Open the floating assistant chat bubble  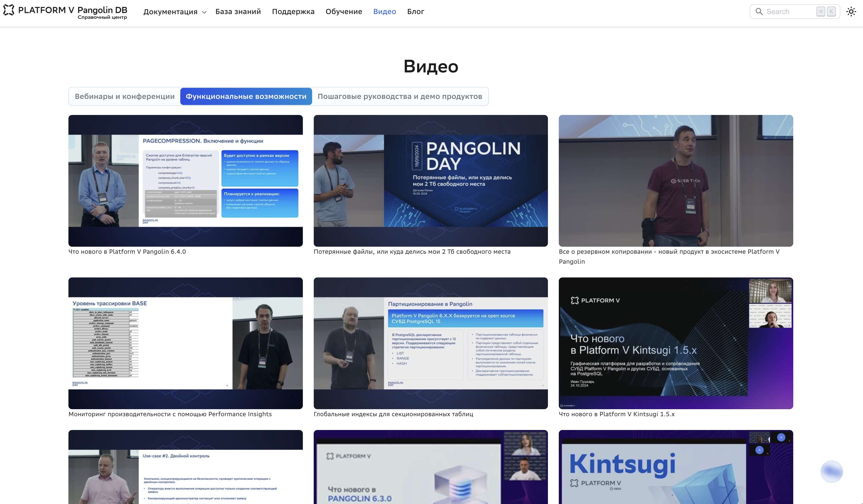tap(832, 471)
